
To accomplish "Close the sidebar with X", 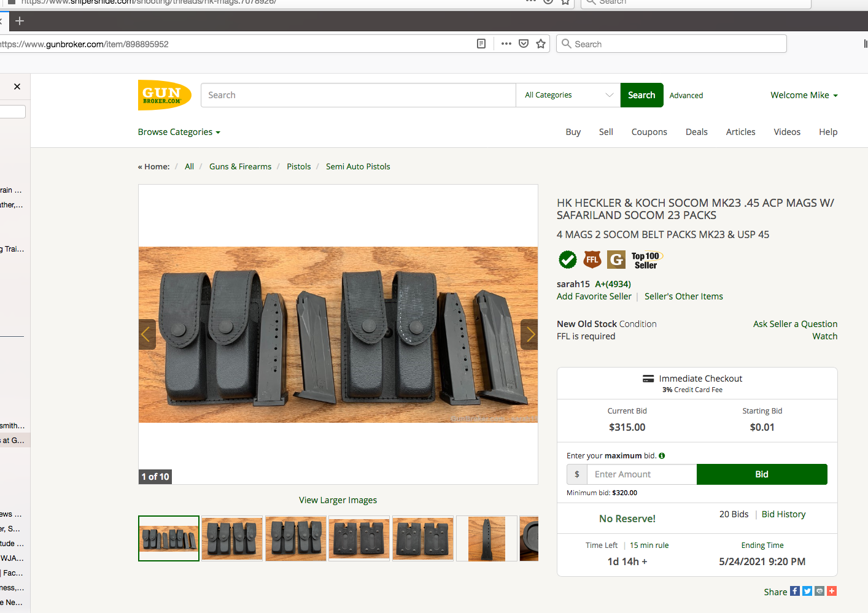I will [17, 87].
